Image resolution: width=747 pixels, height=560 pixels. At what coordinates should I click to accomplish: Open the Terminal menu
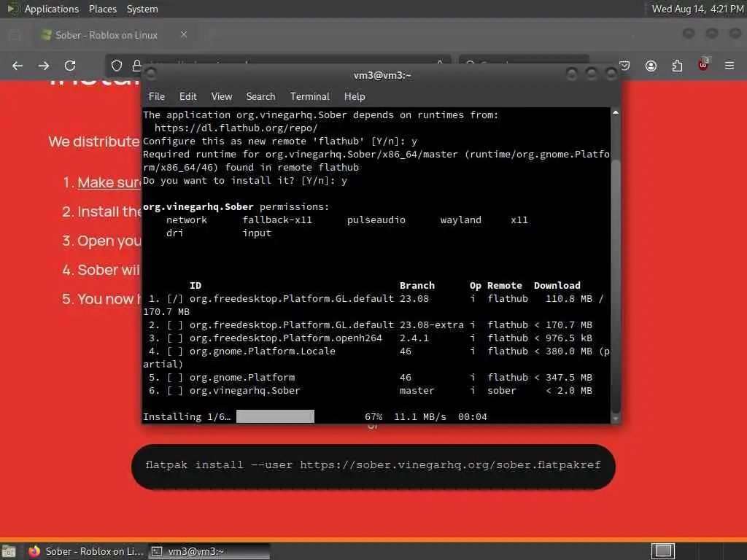click(309, 96)
